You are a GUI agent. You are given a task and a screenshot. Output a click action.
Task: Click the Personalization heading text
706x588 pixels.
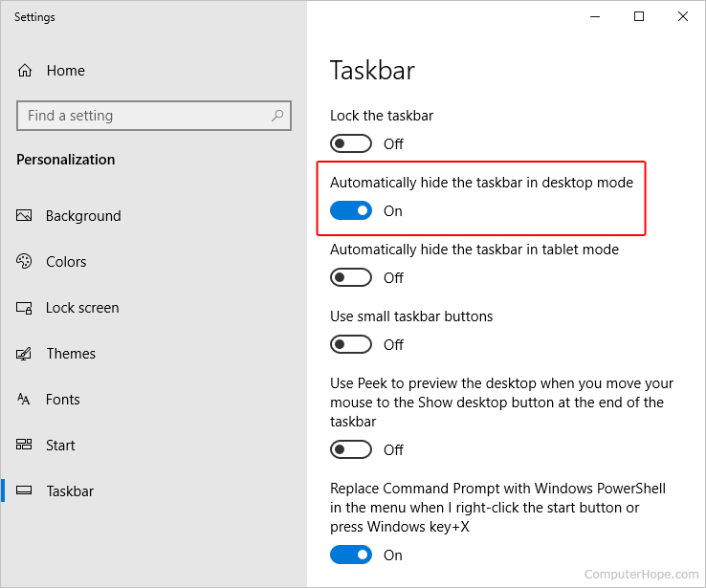click(66, 160)
